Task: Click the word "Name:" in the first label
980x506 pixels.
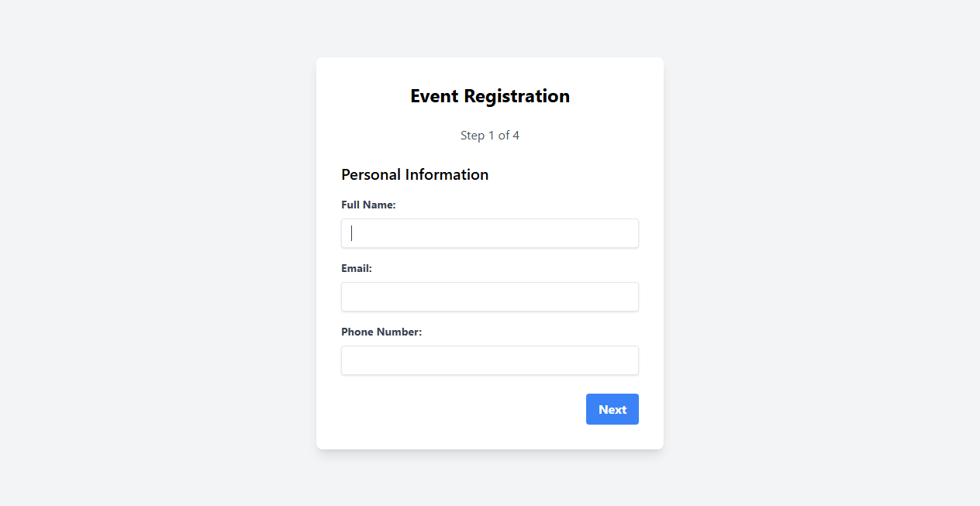Action: point(380,205)
